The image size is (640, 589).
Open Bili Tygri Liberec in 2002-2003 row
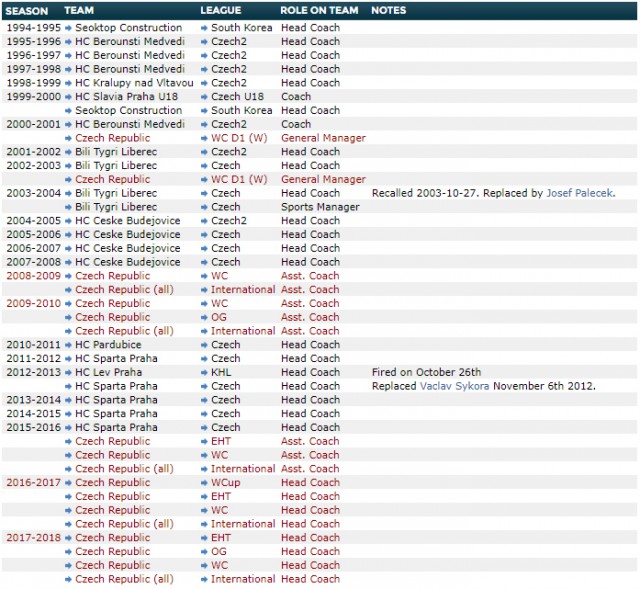tap(116, 166)
